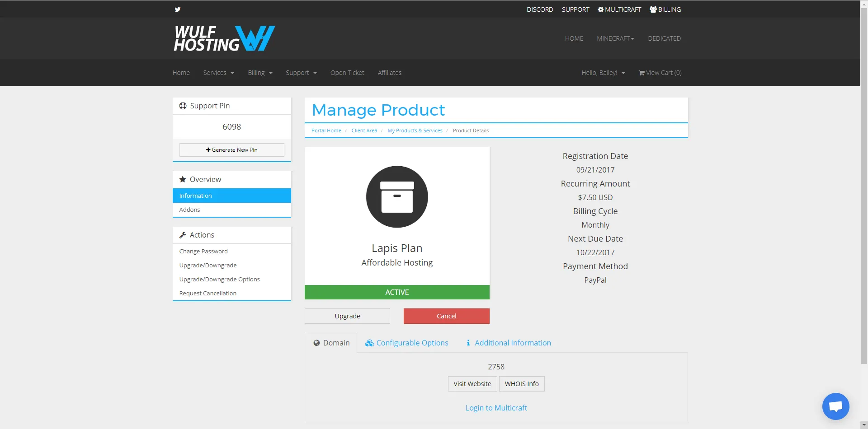Select Addons in the Overview panel
This screenshot has height=429, width=868.
pyautogui.click(x=232, y=210)
